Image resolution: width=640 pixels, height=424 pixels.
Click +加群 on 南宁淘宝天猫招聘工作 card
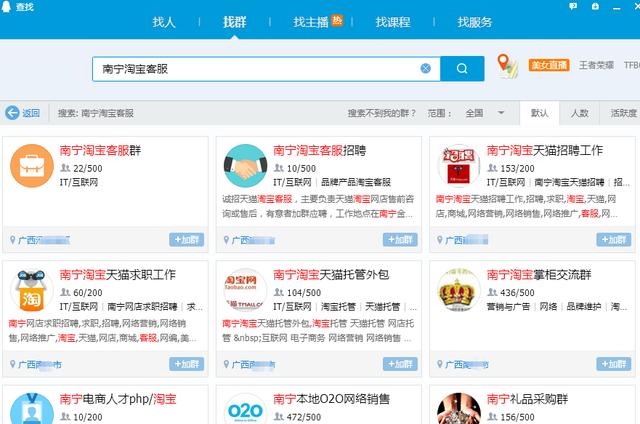tap(613, 240)
